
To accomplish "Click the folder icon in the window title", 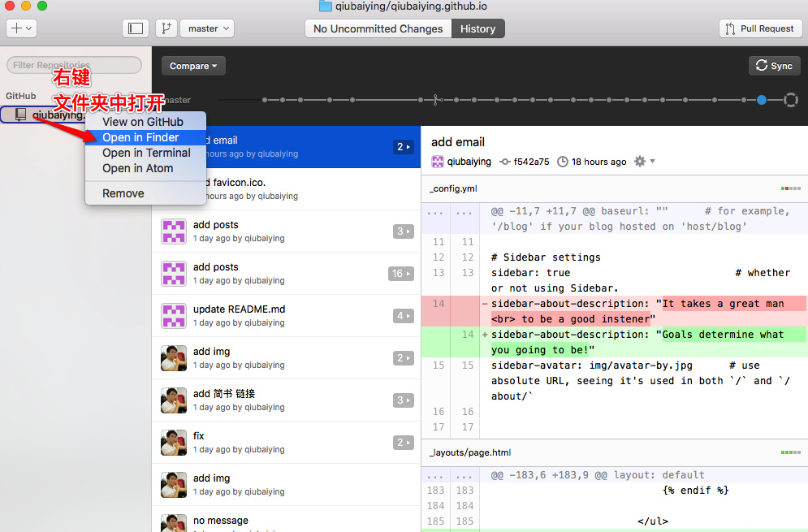I will tap(325, 6).
